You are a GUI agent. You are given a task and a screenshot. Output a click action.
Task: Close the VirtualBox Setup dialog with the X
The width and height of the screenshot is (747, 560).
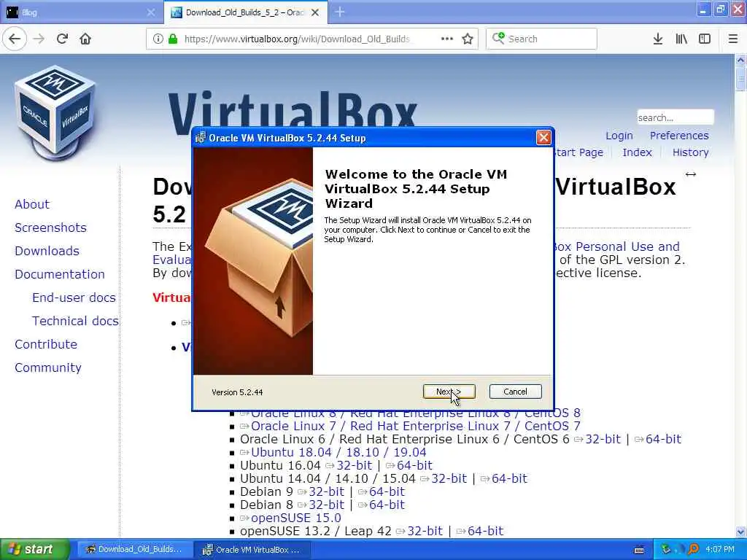coord(543,138)
